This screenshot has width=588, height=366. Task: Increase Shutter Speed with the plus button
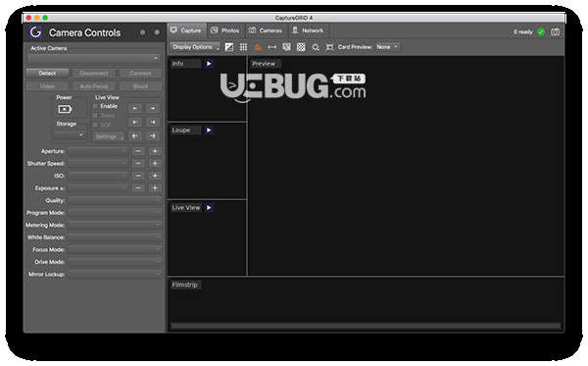click(155, 164)
